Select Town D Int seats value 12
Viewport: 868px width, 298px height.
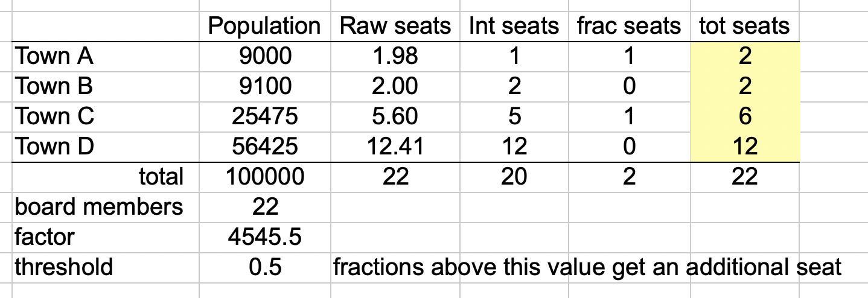514,147
